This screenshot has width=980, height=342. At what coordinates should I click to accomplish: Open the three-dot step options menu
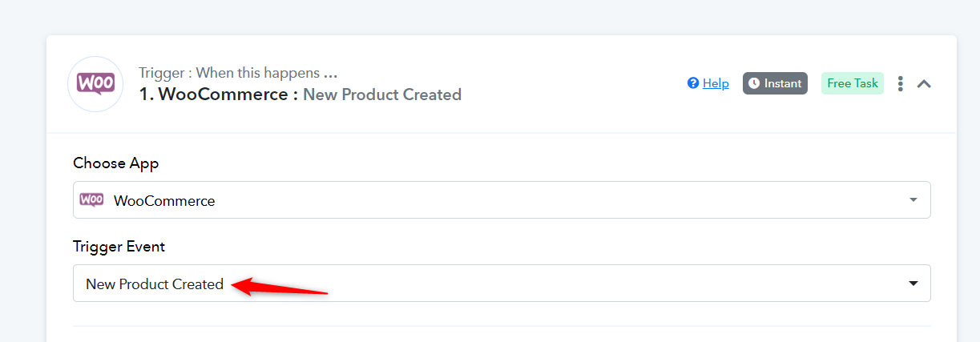901,83
